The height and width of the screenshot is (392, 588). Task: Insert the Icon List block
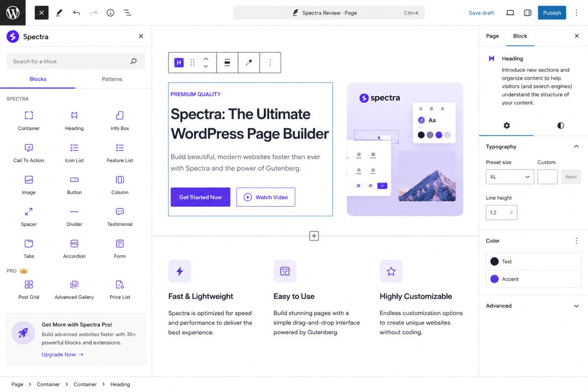[74, 153]
